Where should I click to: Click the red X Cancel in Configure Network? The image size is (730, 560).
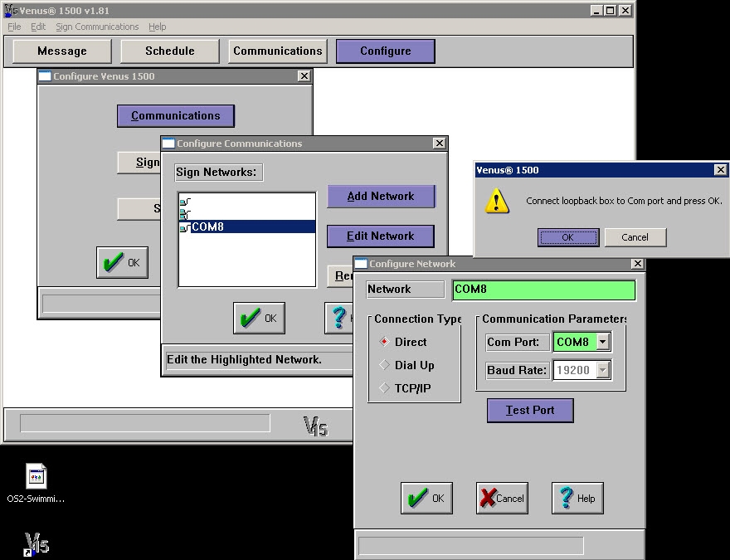[x=502, y=498]
